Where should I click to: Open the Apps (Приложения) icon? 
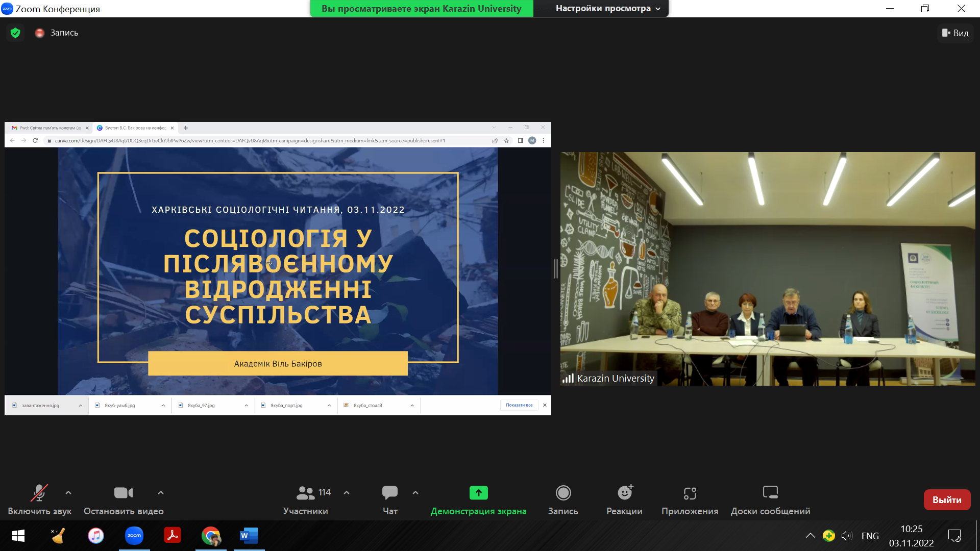pos(690,493)
